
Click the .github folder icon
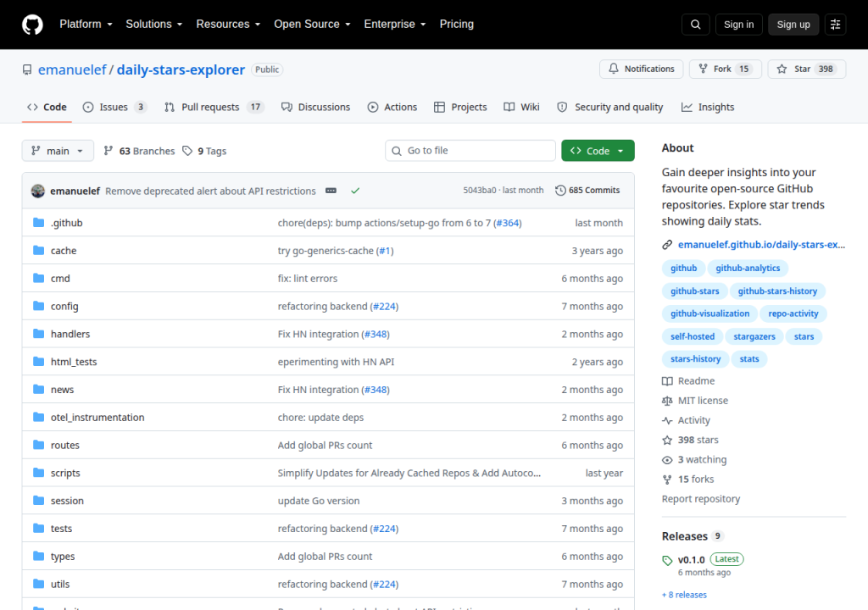pyautogui.click(x=38, y=223)
